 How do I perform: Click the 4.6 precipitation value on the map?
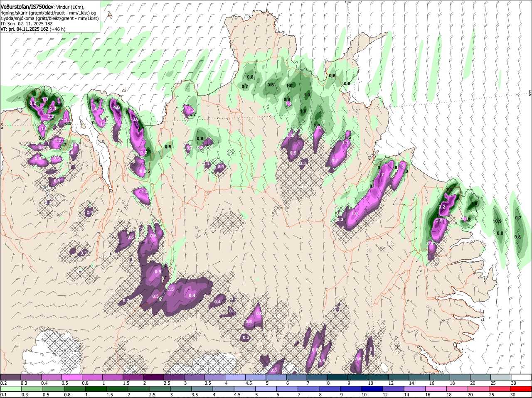click(x=116, y=107)
